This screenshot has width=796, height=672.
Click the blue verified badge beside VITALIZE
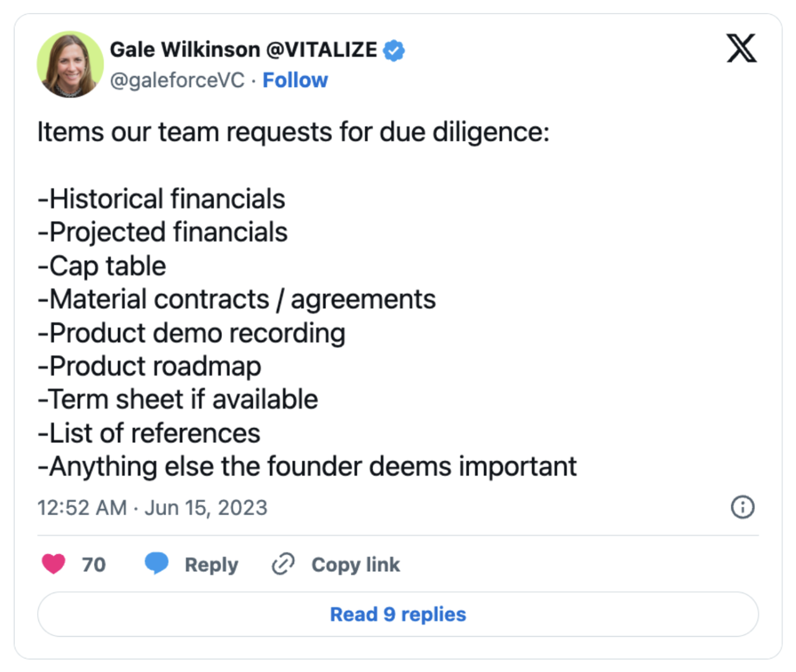point(394,50)
